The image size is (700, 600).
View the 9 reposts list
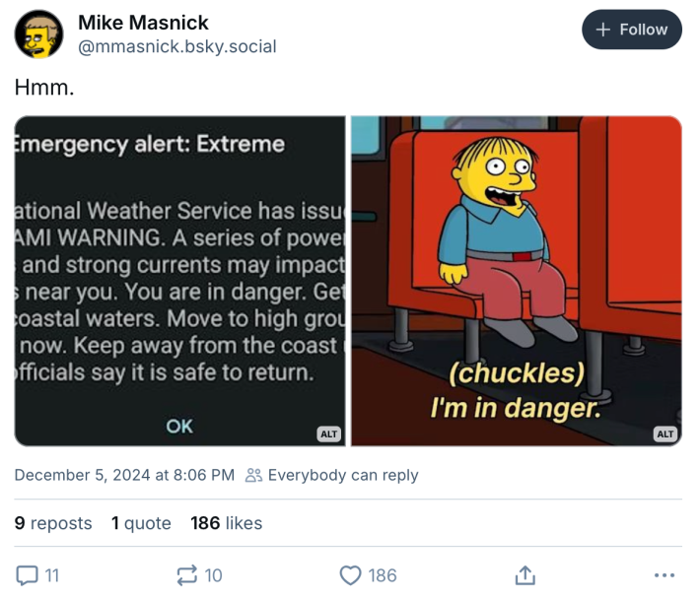click(x=53, y=523)
